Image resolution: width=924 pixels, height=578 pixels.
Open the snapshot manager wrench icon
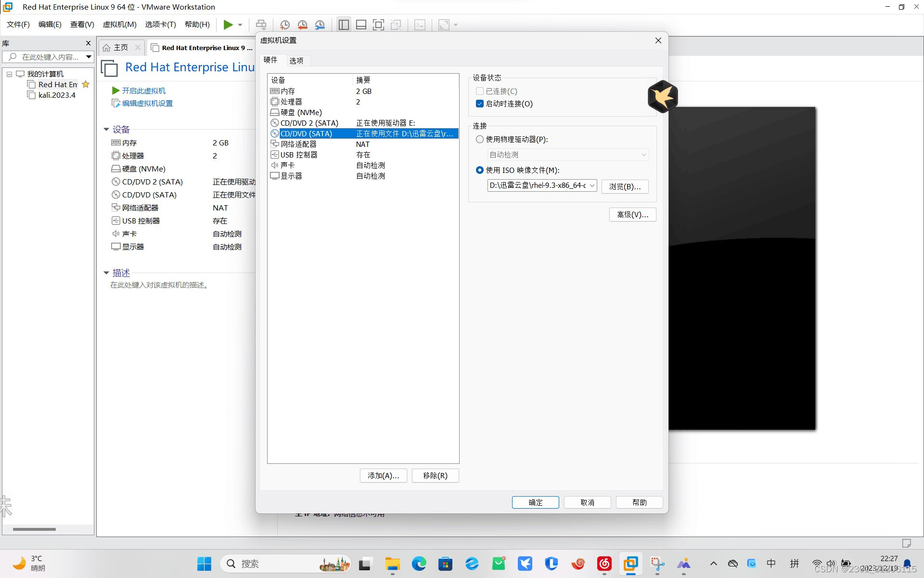pos(320,25)
